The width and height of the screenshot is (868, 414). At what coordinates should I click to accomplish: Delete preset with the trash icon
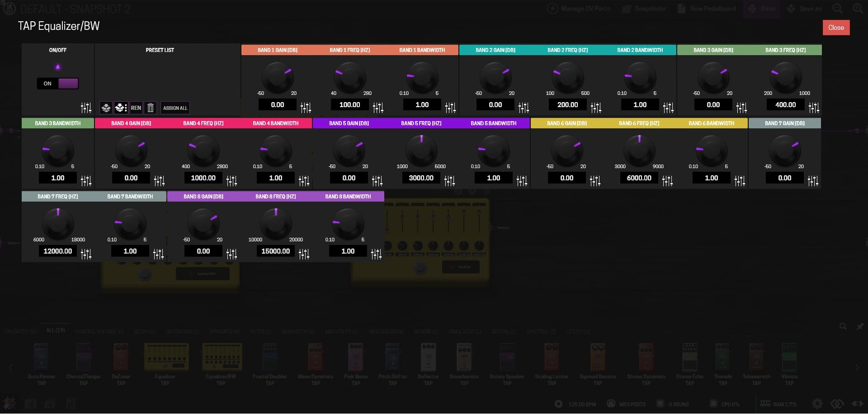tap(151, 108)
